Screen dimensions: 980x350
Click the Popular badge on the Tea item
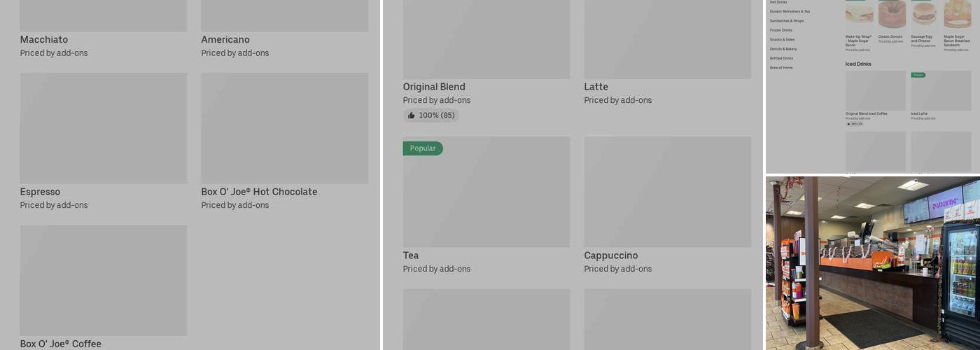click(x=423, y=148)
